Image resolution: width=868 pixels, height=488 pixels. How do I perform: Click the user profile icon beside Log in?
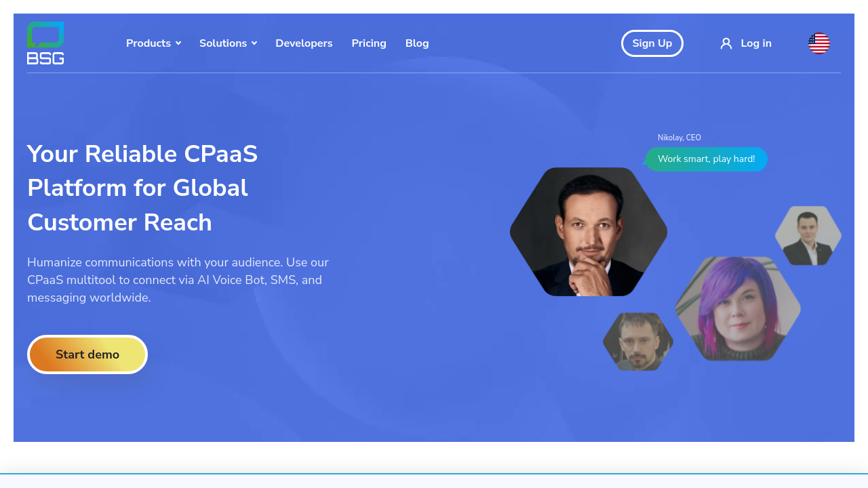coord(726,43)
